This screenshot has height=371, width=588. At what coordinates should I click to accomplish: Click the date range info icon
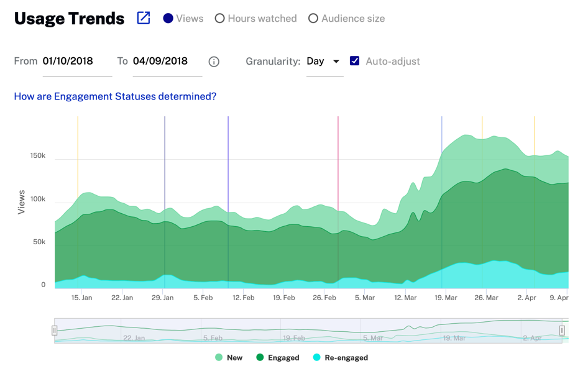pos(214,62)
